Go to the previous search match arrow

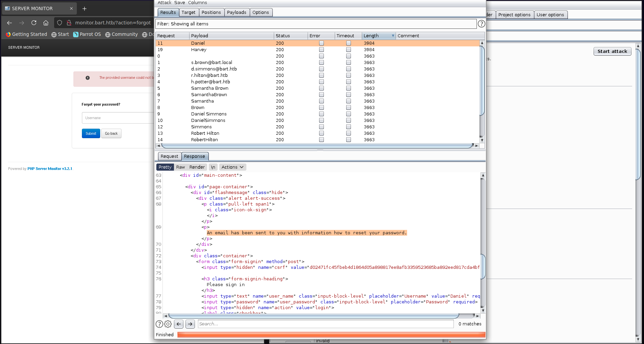click(x=179, y=324)
